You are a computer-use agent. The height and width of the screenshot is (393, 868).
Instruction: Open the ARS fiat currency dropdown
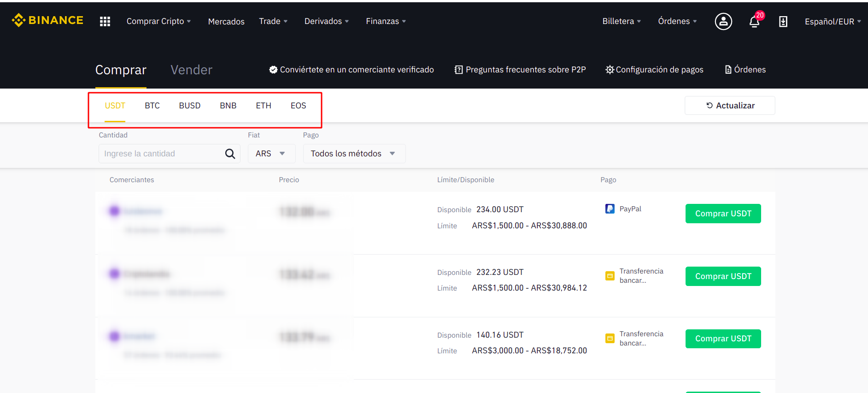click(x=271, y=154)
